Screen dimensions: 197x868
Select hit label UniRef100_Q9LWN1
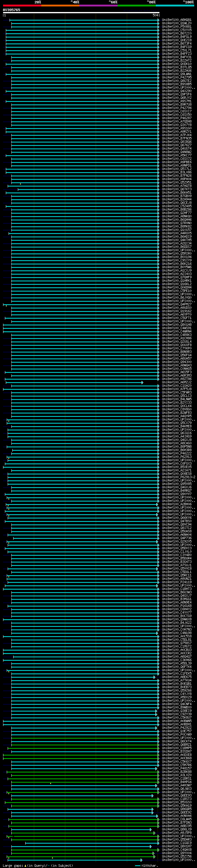click(177, 74)
